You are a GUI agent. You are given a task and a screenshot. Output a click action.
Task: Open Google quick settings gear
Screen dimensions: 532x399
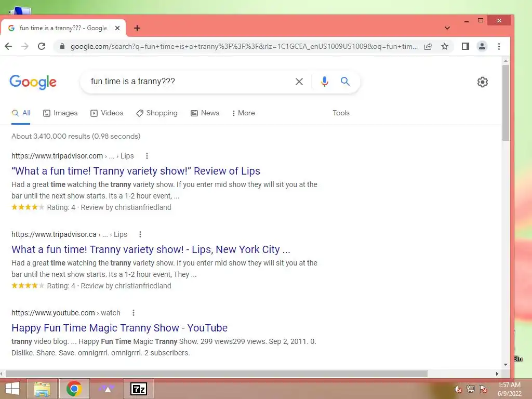tap(483, 82)
